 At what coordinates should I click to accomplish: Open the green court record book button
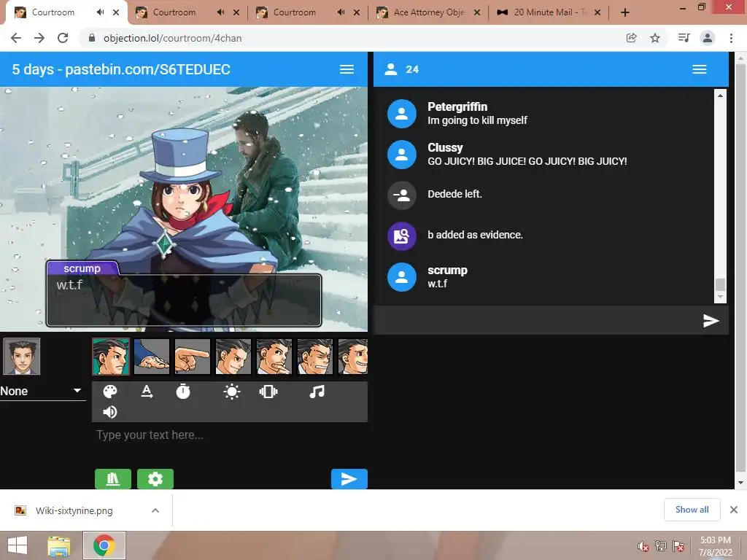click(113, 478)
